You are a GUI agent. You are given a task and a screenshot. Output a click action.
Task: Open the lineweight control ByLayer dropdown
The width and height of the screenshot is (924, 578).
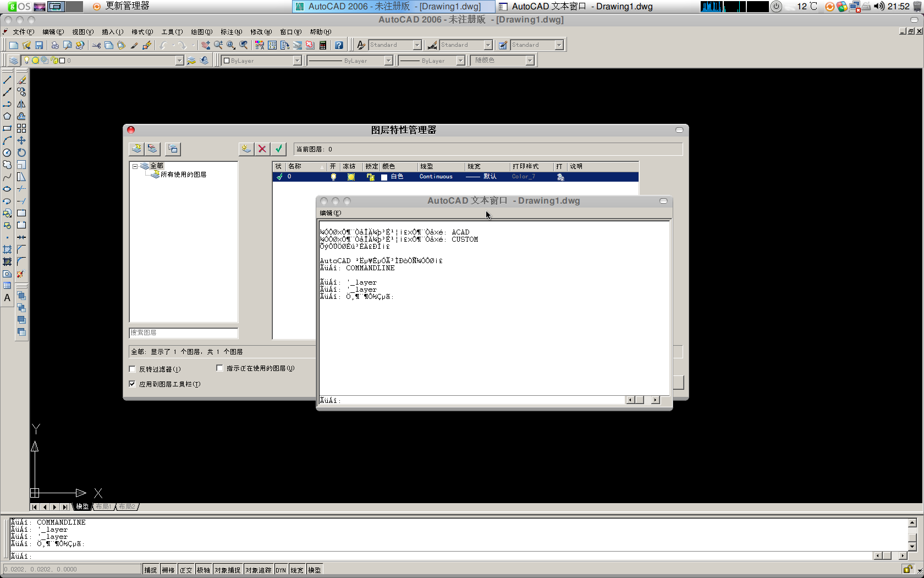point(460,61)
